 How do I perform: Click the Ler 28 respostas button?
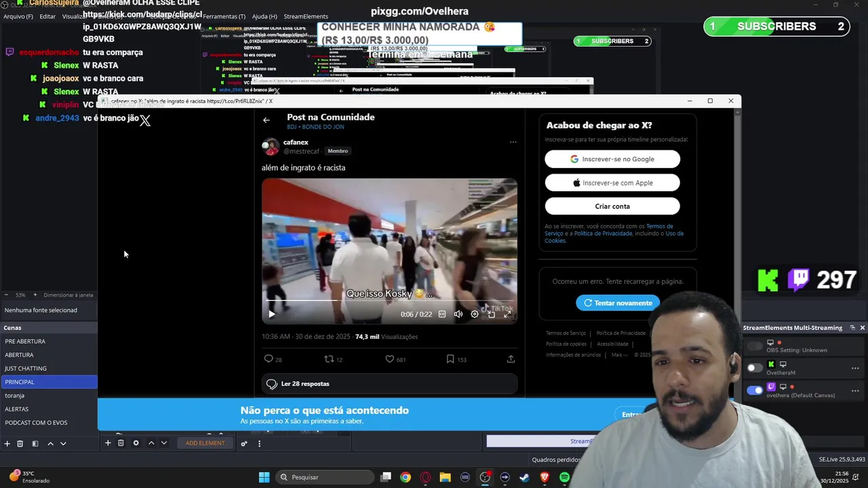point(389,384)
